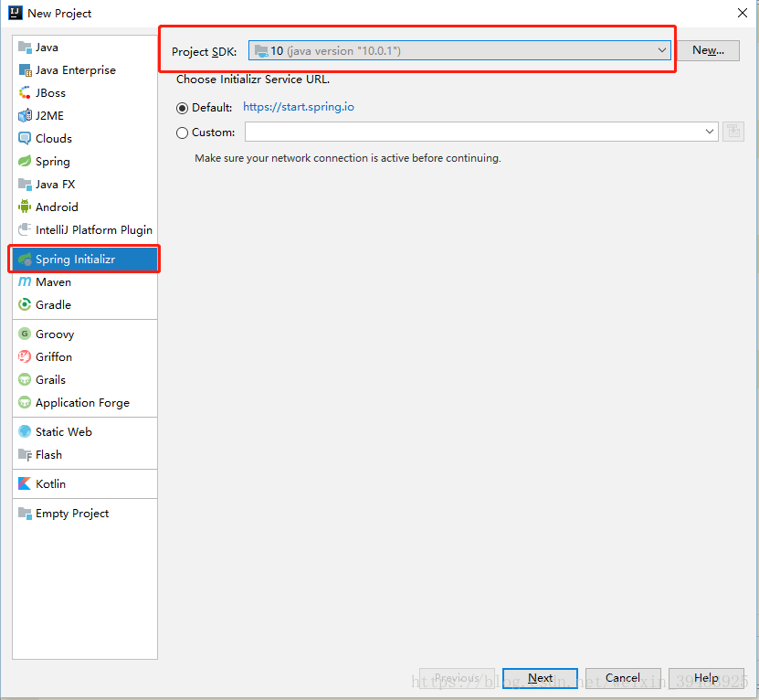Click the Android robot icon
Viewport: 759px width, 700px height.
tap(25, 207)
